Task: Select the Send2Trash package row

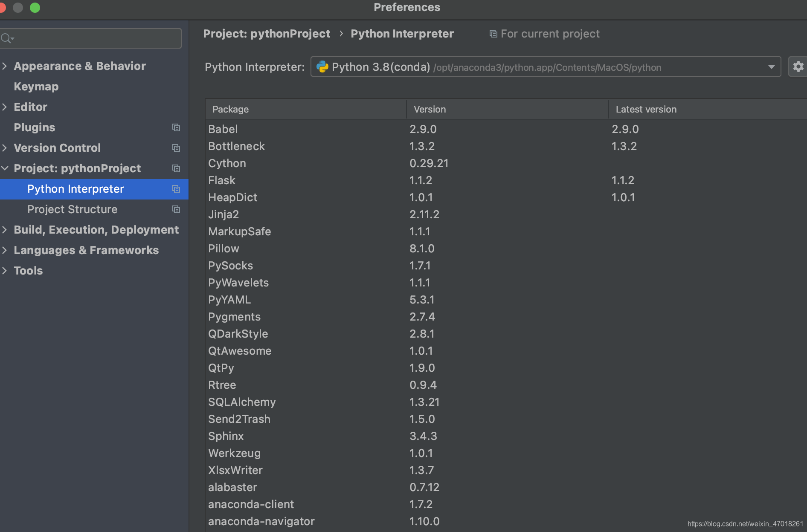Action: (x=506, y=419)
